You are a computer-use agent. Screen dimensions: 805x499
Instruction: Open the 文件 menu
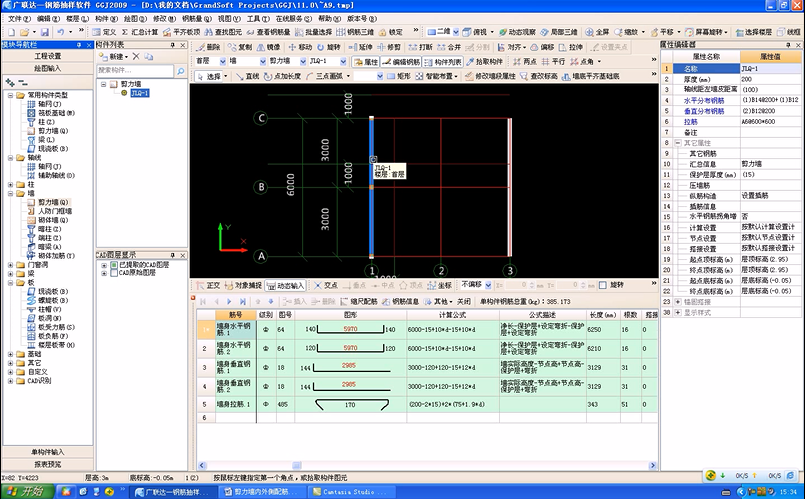click(18, 18)
